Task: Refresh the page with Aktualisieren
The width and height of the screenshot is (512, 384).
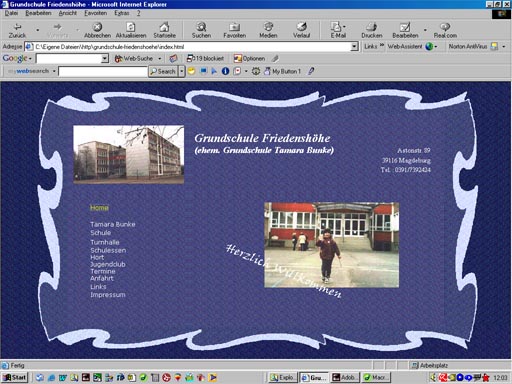Action: (x=131, y=30)
